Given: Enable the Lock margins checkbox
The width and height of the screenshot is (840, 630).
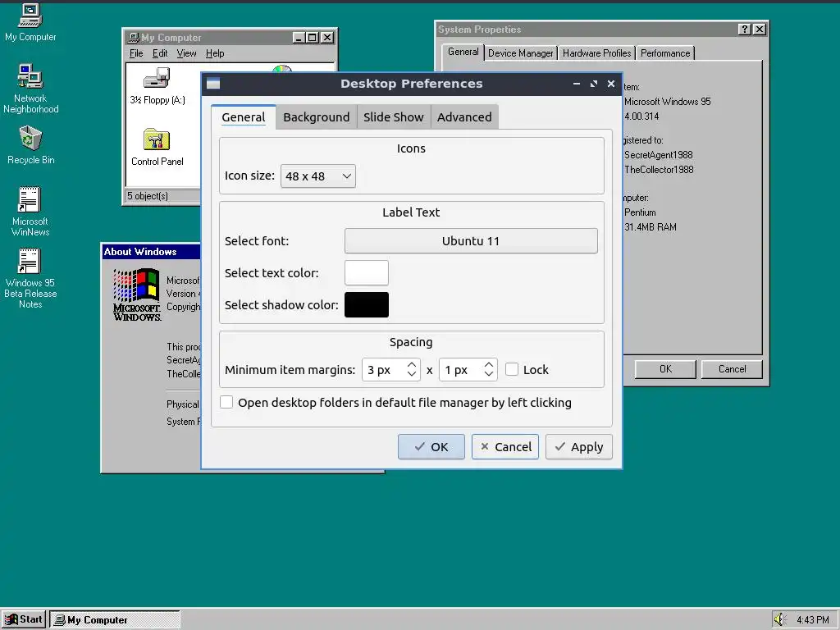Looking at the screenshot, I should [512, 370].
